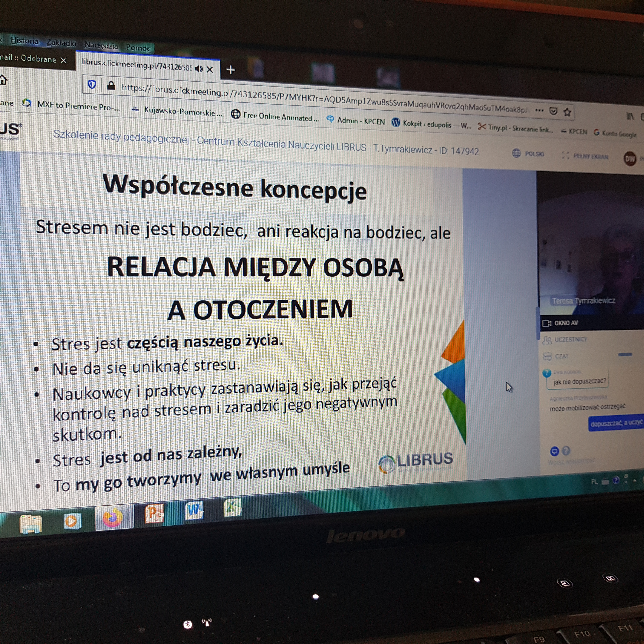Open the Narzędzia menu
Screen dimensions: 644x644
[x=101, y=45]
